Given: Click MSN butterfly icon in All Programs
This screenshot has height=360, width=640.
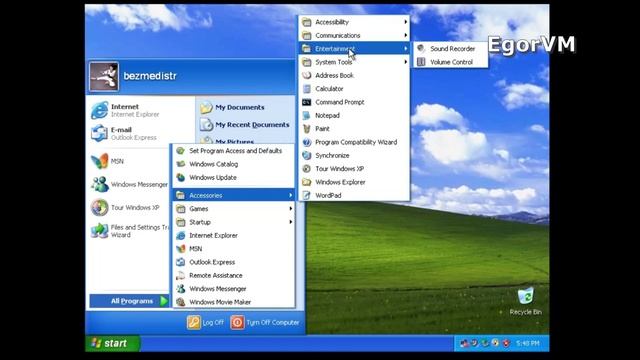Looking at the screenshot, I should (x=180, y=249).
